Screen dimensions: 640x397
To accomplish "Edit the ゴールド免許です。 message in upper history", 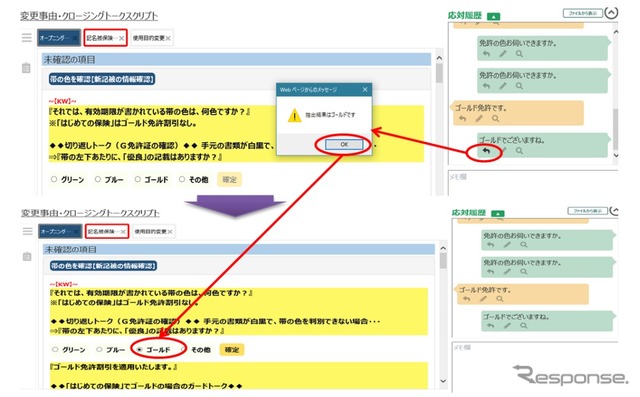I will tap(479, 118).
